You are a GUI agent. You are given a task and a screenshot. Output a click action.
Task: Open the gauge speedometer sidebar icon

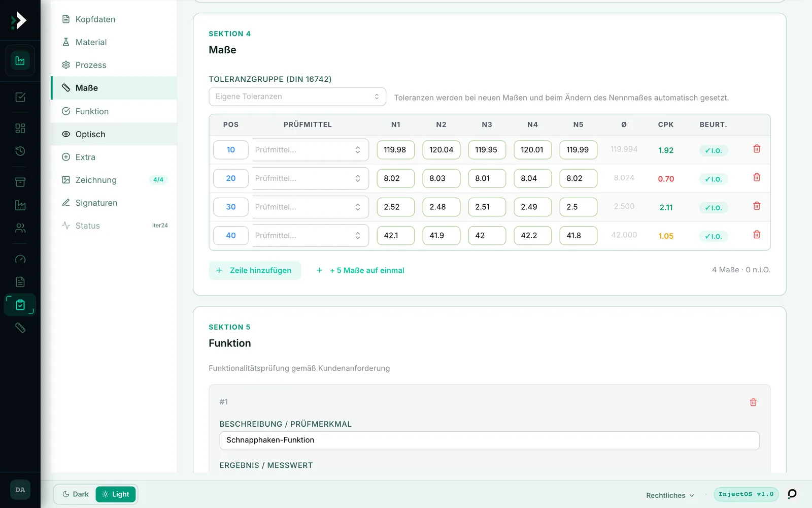pyautogui.click(x=20, y=259)
